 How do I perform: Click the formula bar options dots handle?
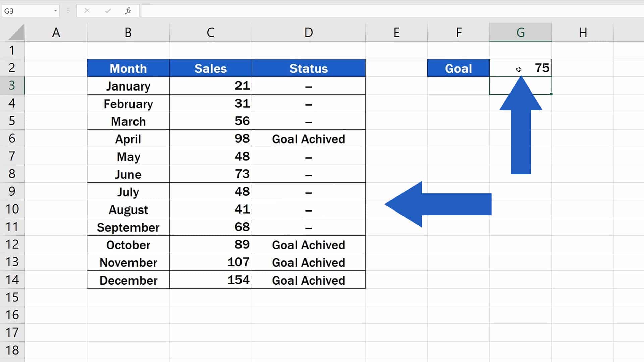tap(68, 11)
